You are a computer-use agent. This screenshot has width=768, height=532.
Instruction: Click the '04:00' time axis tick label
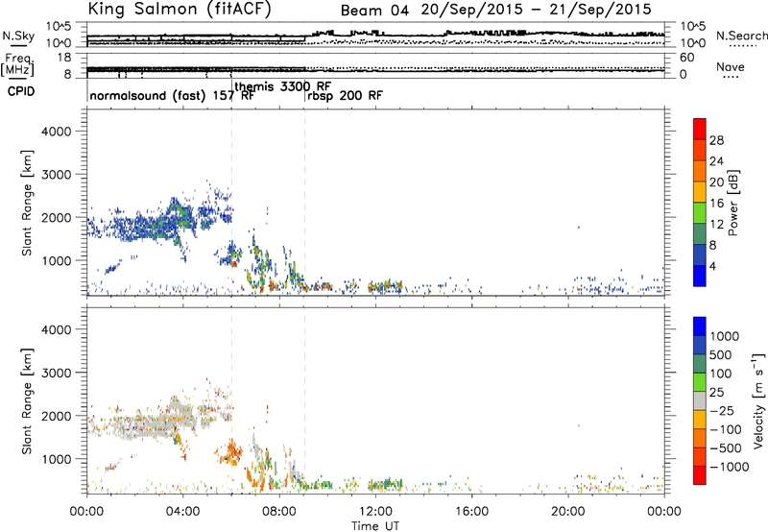(x=182, y=512)
